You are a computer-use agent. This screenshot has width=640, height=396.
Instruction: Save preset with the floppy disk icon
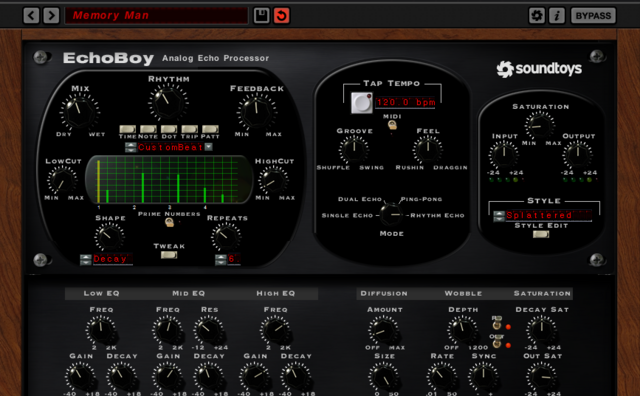click(261, 16)
